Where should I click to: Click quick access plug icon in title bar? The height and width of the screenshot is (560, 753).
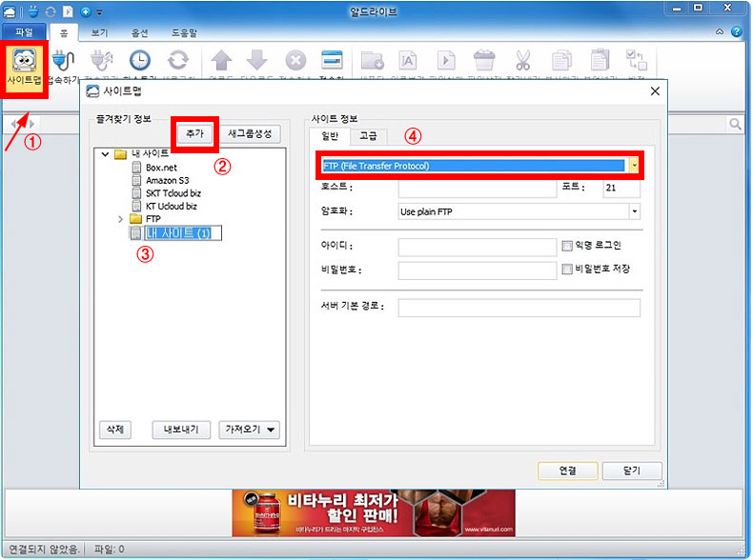33,11
